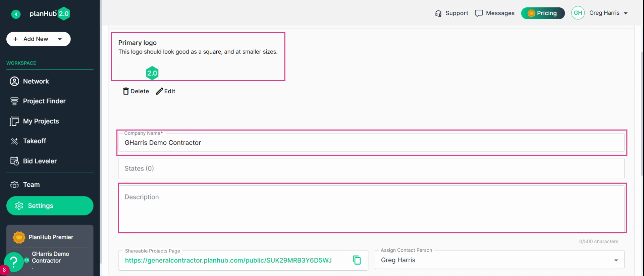Click the Bid Leveler calendar icon
The height and width of the screenshot is (276, 644).
point(14,161)
